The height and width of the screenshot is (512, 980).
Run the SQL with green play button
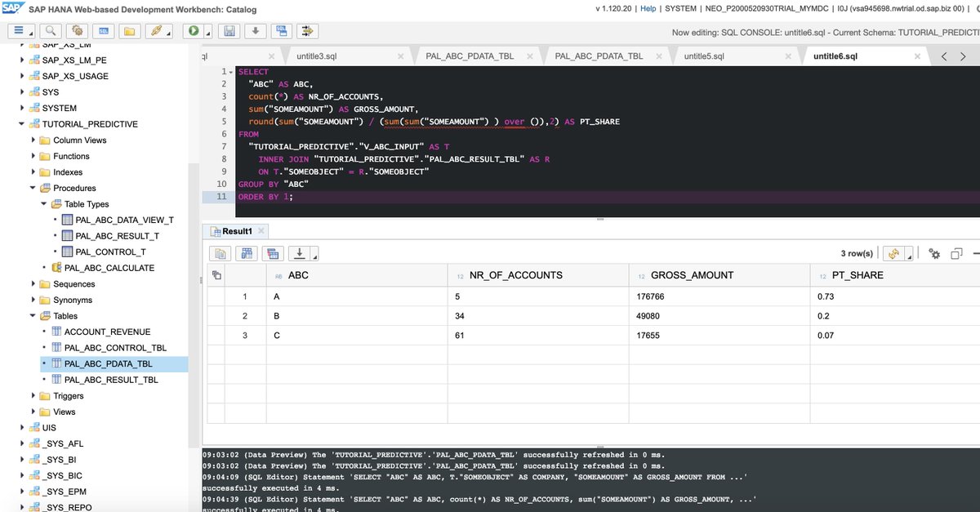tap(194, 31)
